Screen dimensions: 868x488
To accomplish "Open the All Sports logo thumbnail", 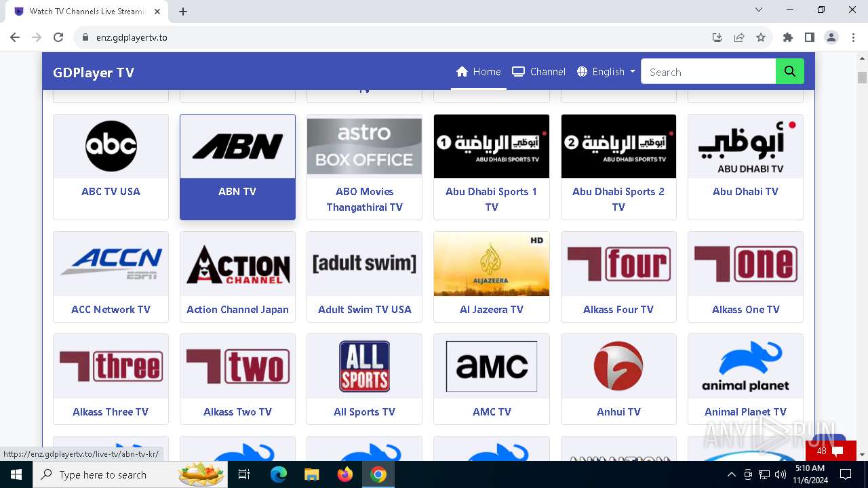I will click(x=364, y=366).
